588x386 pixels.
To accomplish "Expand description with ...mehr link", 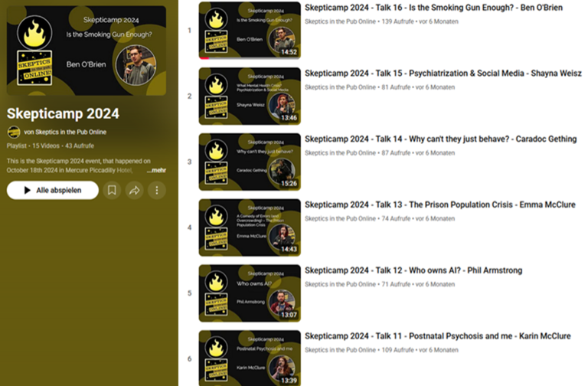I will 156,170.
